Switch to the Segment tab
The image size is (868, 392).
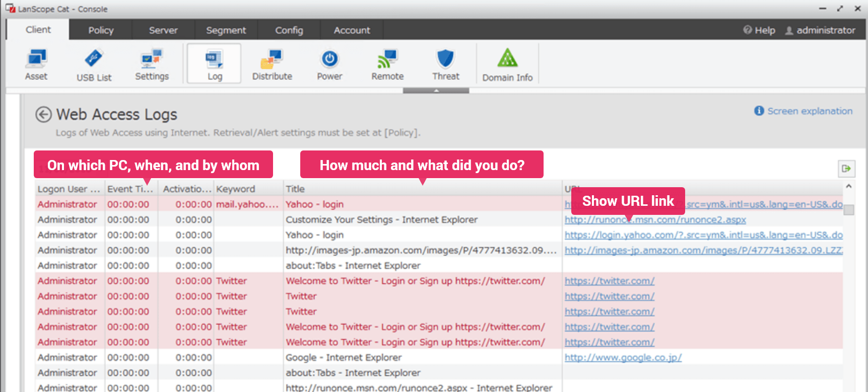226,30
